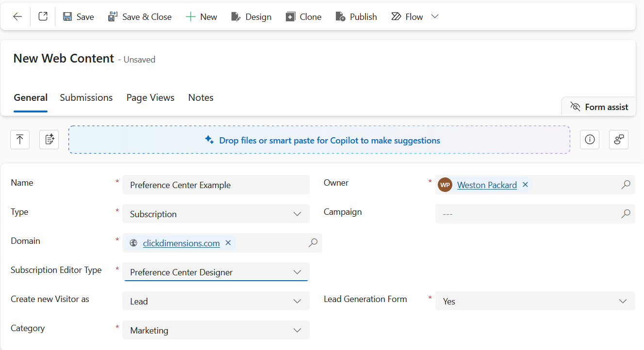Click the Copilot drop files suggestion area

click(319, 140)
